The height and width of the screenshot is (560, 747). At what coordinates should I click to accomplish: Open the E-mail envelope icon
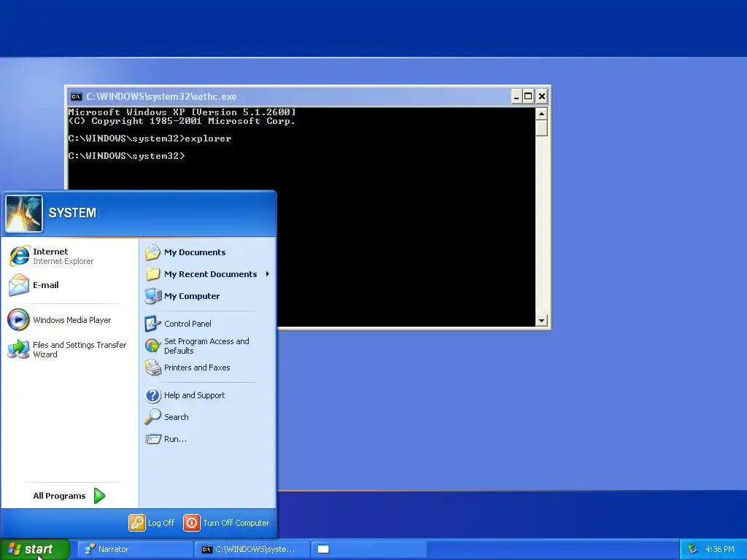pyautogui.click(x=19, y=285)
